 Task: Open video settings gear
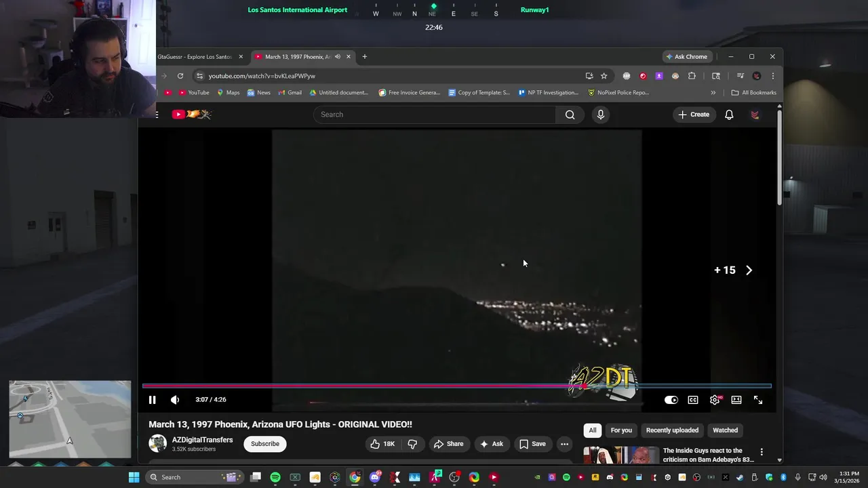(x=715, y=400)
